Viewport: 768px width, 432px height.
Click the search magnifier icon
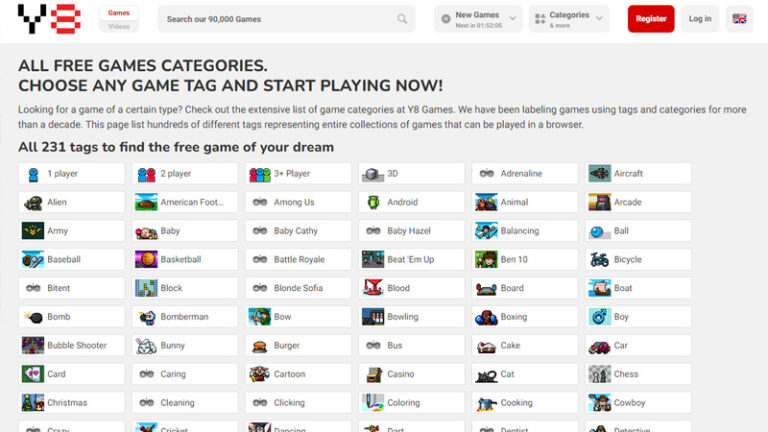pos(402,19)
